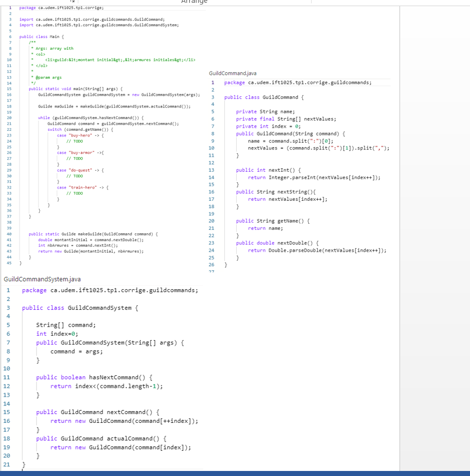The image size is (470, 476).
Task: Open the Arrange menu at the top
Action: (x=194, y=2)
